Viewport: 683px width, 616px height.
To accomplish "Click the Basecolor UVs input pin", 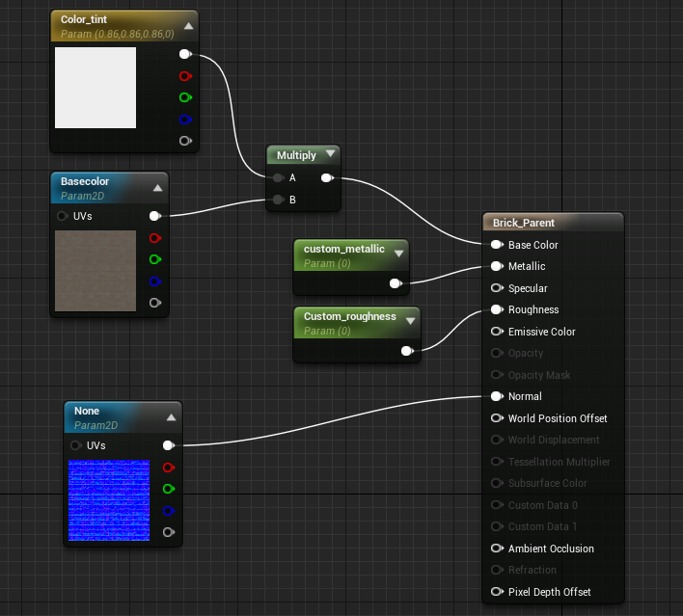I will tap(63, 217).
